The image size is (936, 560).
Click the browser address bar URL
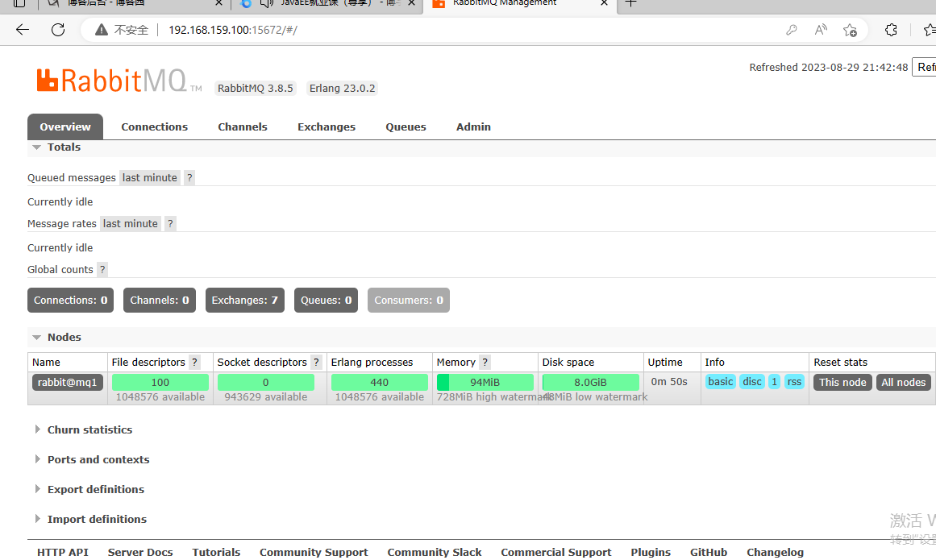[x=233, y=30]
